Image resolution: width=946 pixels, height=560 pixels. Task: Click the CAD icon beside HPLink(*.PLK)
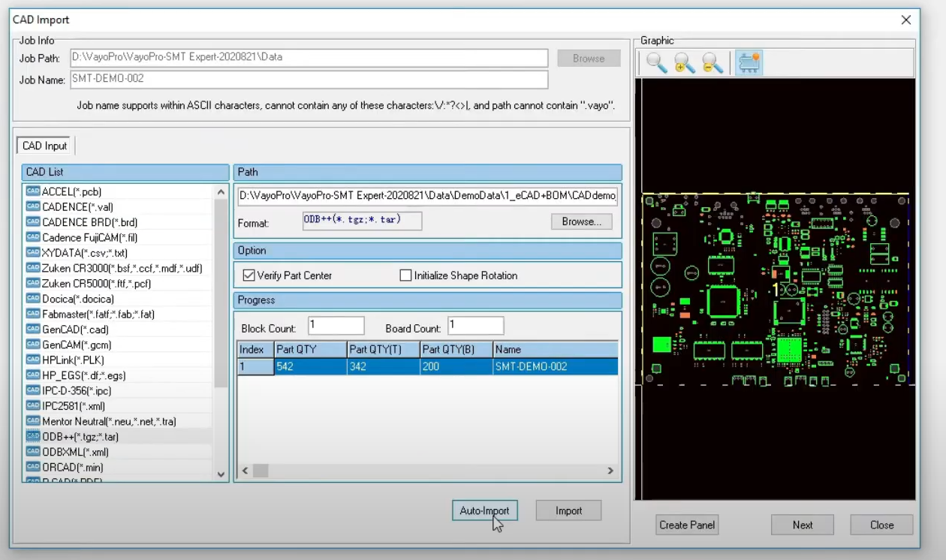coord(33,360)
